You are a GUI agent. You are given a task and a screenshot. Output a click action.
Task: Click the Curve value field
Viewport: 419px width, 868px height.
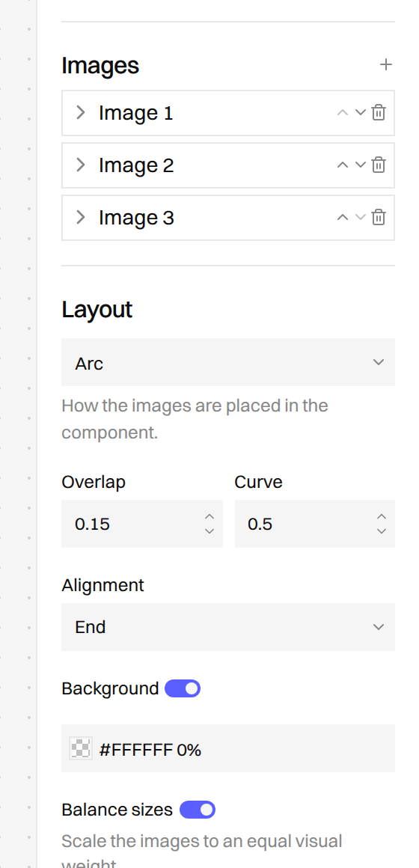[315, 524]
